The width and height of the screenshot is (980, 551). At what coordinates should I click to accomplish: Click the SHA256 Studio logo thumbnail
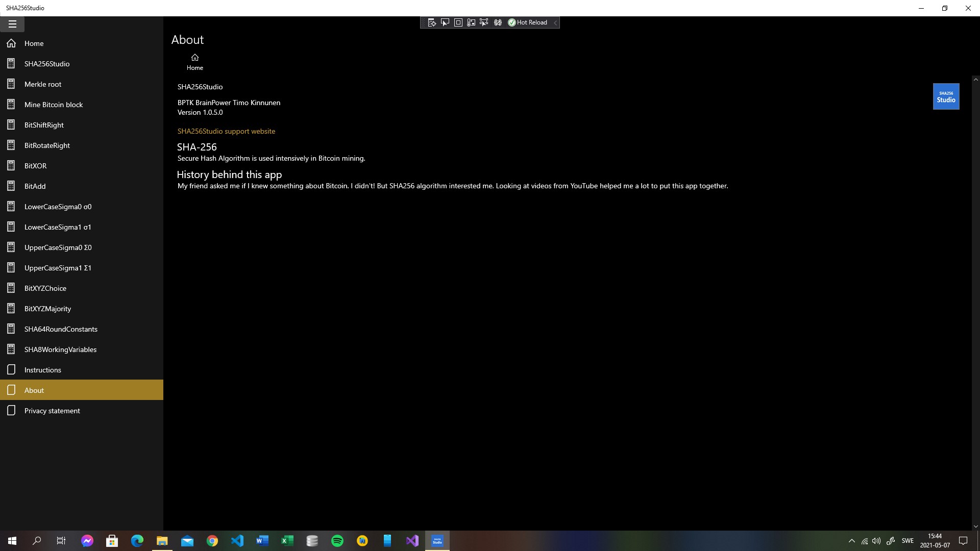pyautogui.click(x=946, y=96)
